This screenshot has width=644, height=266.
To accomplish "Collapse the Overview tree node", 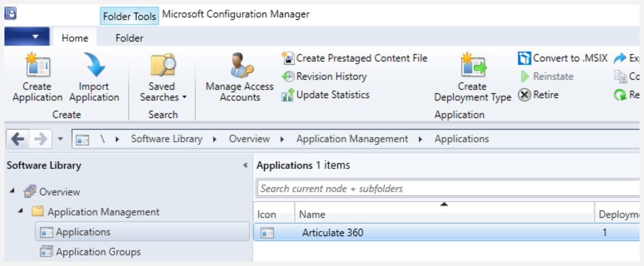I will (x=12, y=191).
